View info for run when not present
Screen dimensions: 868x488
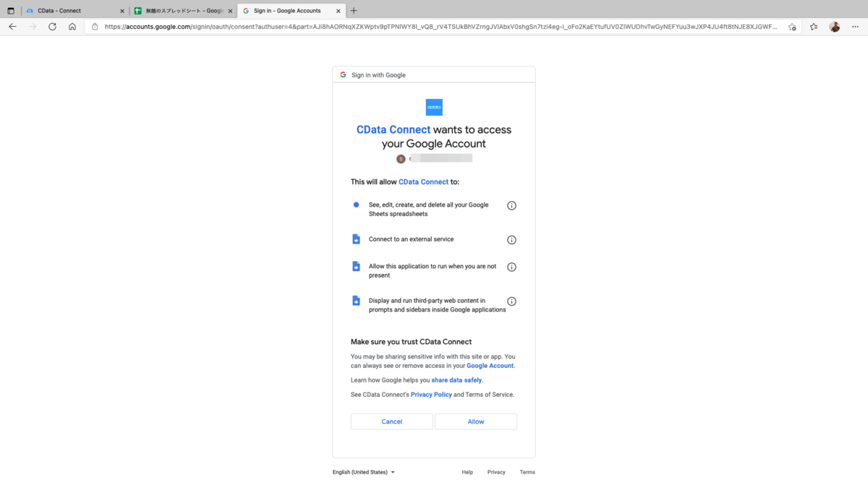coord(511,267)
